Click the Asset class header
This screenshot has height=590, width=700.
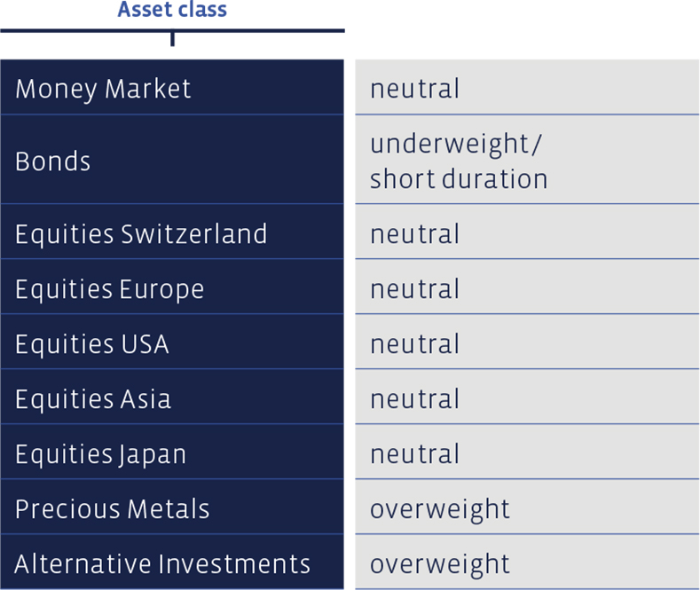pos(172,10)
